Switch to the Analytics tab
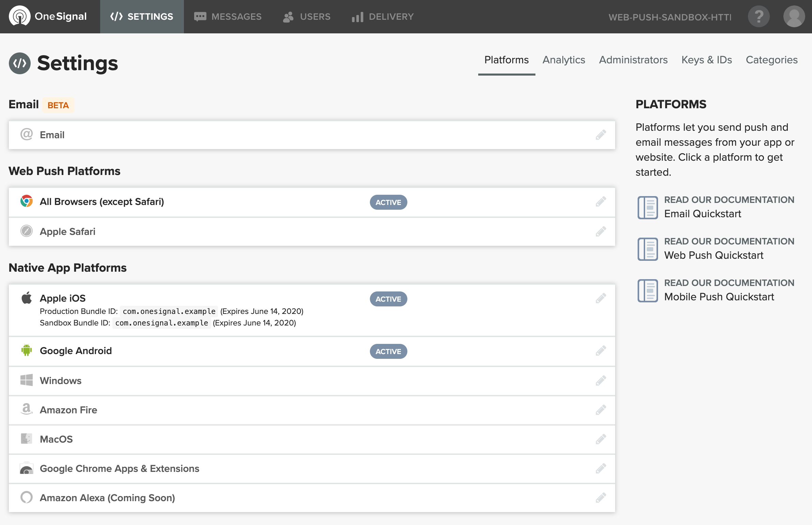812x525 pixels. pos(563,60)
